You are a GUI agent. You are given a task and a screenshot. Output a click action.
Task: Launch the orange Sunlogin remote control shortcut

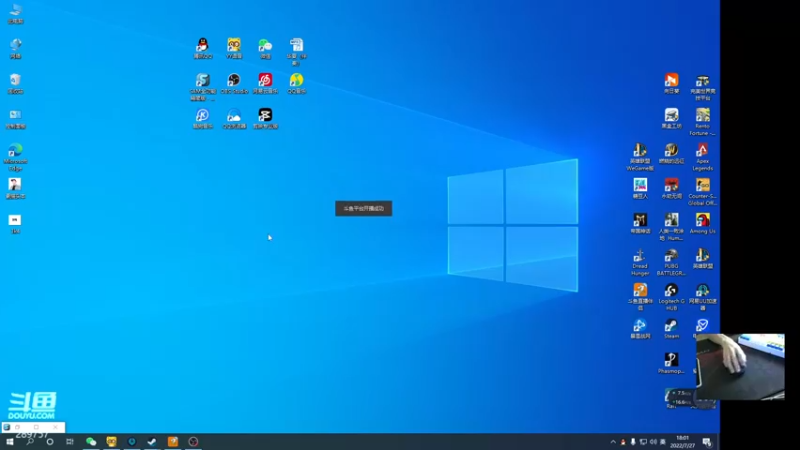(671, 84)
